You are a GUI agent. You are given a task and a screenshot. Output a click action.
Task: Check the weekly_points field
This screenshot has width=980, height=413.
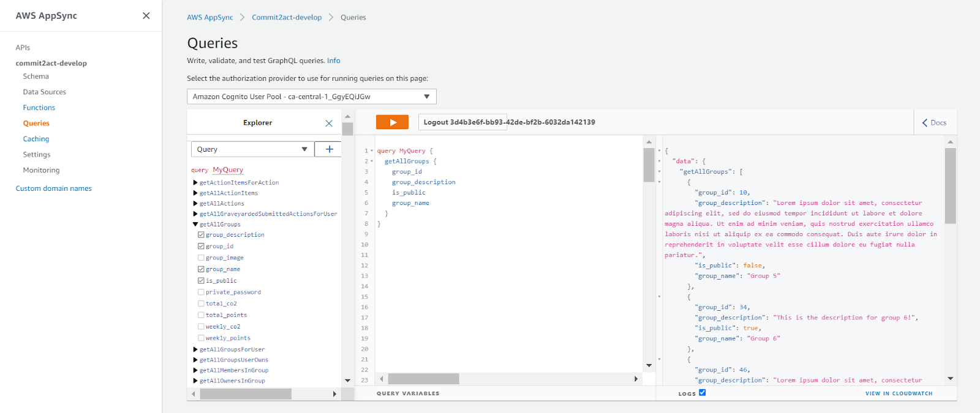click(x=201, y=338)
